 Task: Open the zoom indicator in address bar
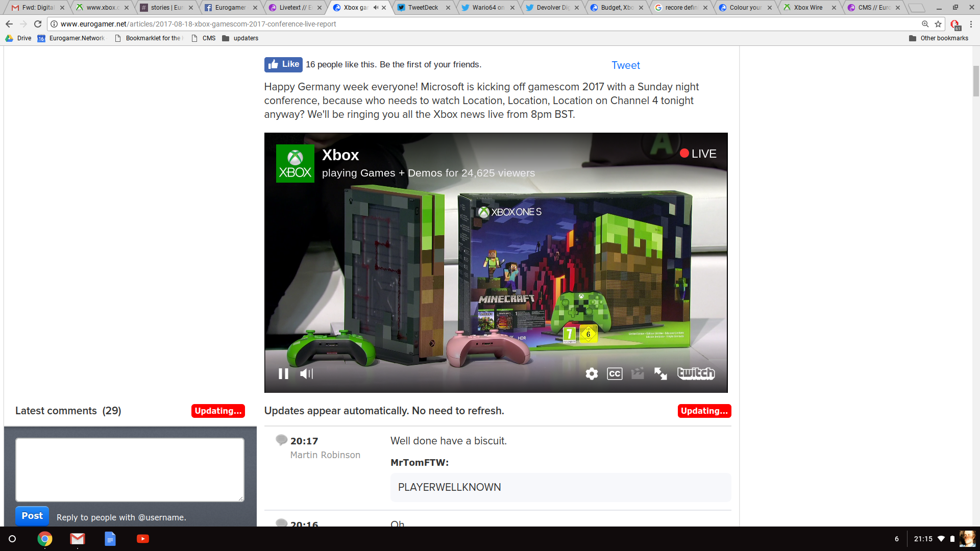pyautogui.click(x=925, y=24)
